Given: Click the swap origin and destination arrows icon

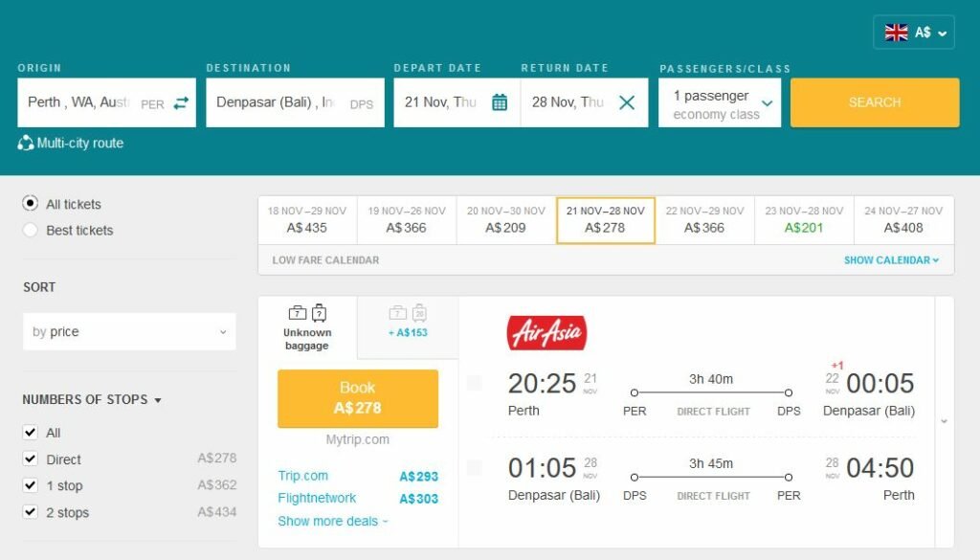Looking at the screenshot, I should click(181, 103).
